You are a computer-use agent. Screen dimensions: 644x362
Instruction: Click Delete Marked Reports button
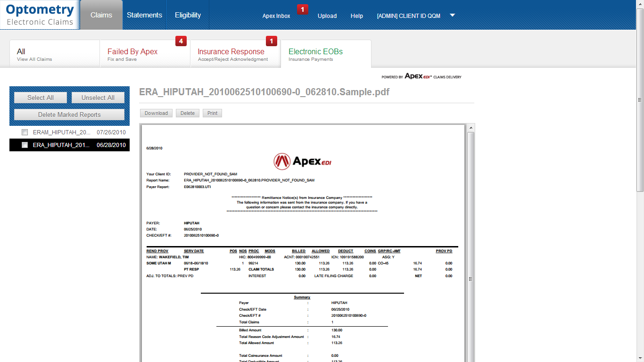click(69, 115)
